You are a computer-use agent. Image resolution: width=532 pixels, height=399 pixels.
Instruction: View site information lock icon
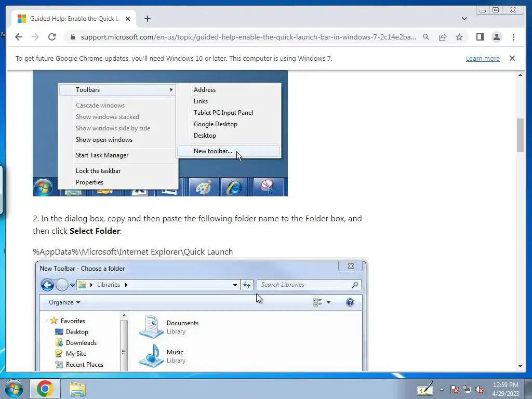coord(72,37)
